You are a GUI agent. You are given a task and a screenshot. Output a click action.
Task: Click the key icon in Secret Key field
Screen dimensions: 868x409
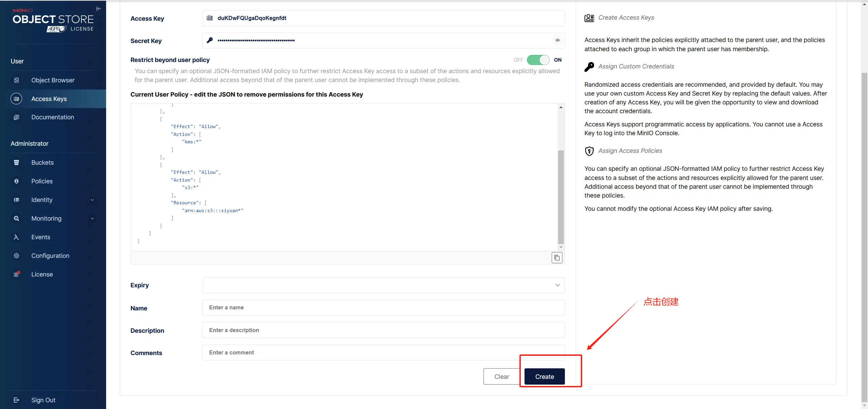(210, 40)
